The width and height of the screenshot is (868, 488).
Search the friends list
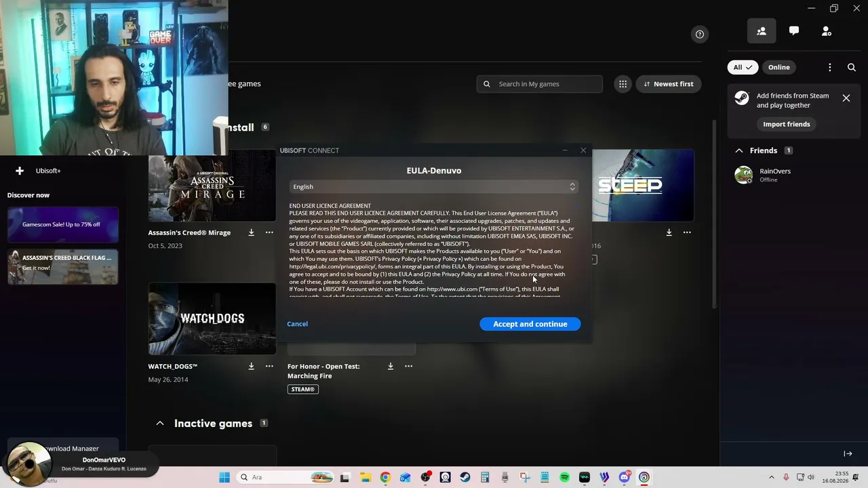tap(852, 67)
